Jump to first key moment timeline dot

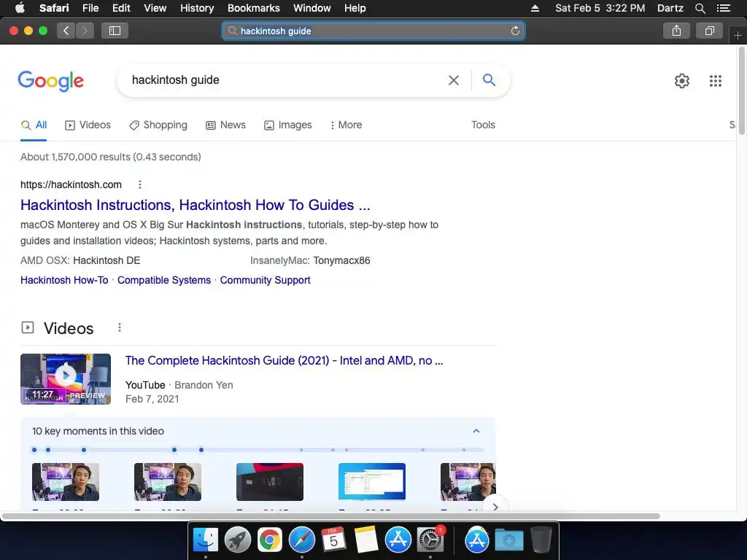(x=34, y=449)
